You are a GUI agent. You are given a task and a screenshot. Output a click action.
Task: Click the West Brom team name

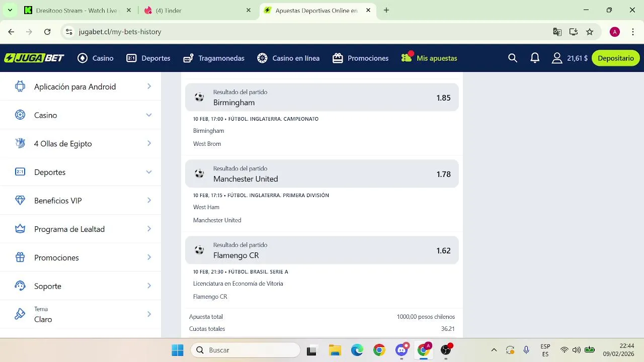(x=207, y=144)
